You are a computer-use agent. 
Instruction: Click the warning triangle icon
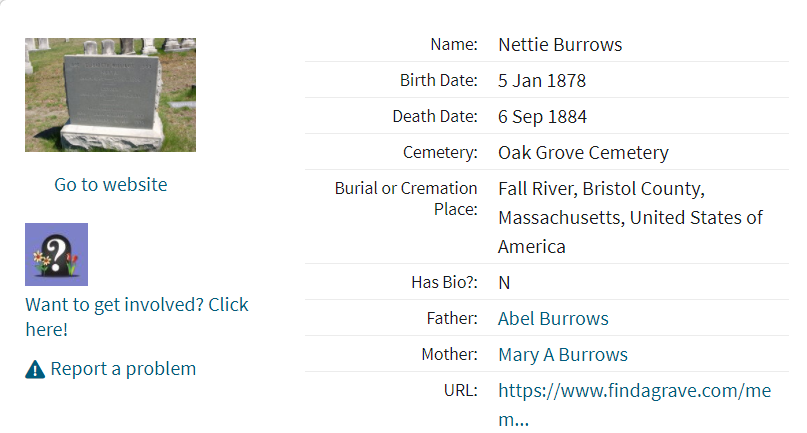coord(35,369)
